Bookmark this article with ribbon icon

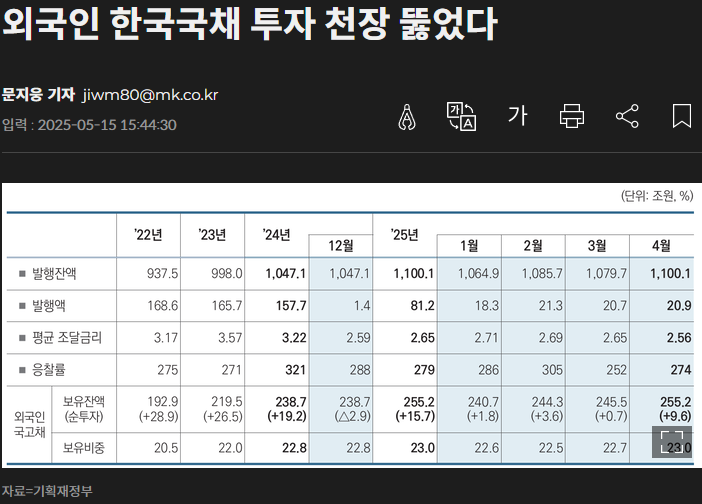[682, 117]
